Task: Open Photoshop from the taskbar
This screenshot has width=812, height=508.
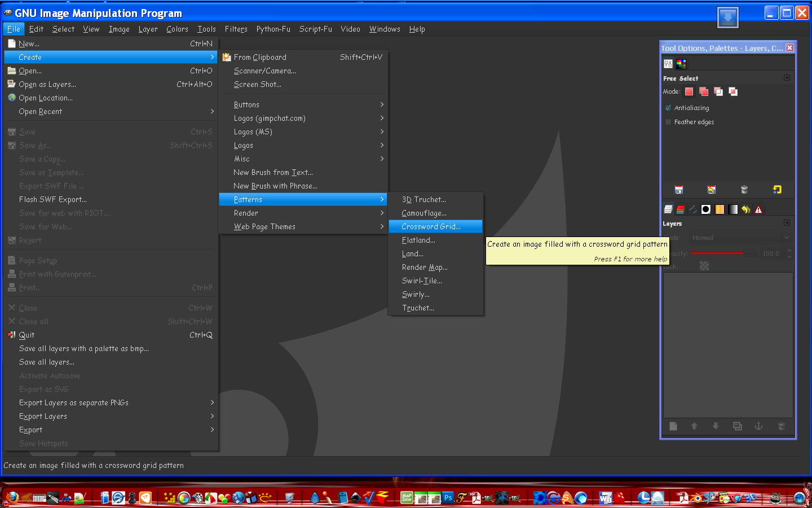Action: [x=448, y=497]
